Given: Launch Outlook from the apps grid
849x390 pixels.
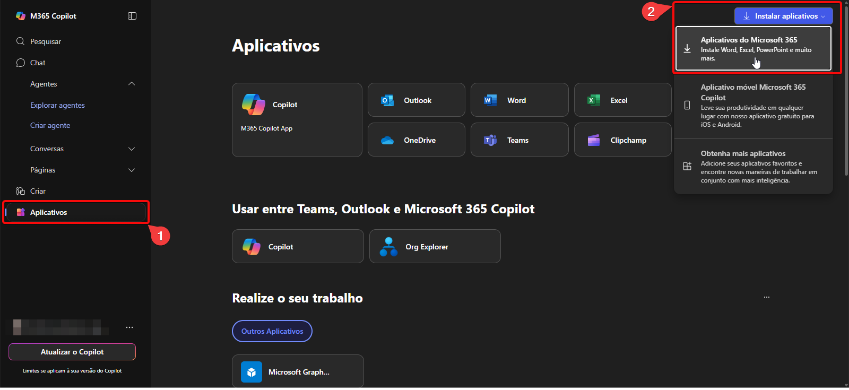Looking at the screenshot, I should [416, 100].
